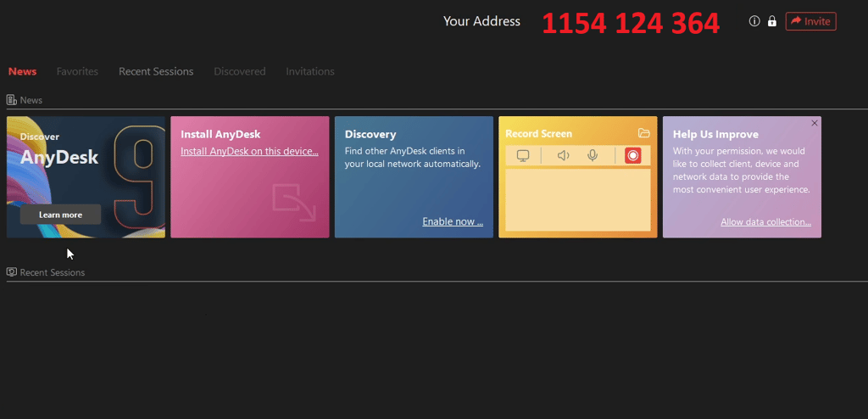Click the lock security icon
This screenshot has height=419, width=868.
(771, 21)
